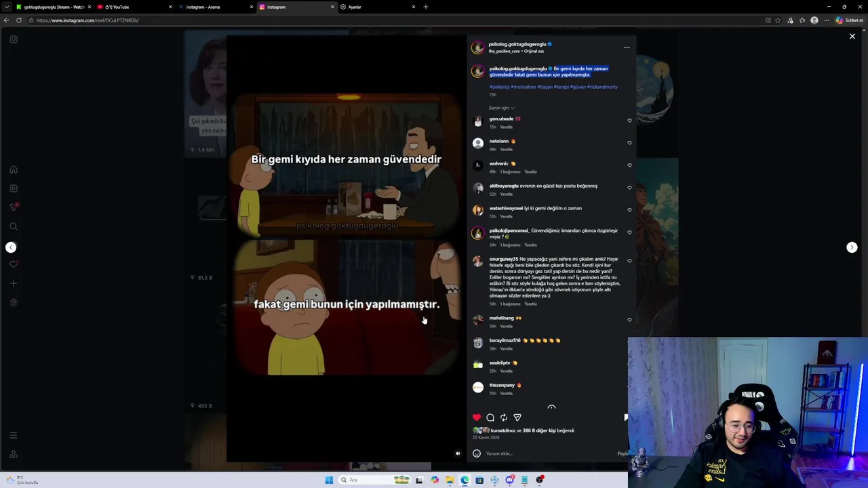This screenshot has height=488, width=868.
Task: Save the reel with the bookmark icon
Action: point(625,418)
